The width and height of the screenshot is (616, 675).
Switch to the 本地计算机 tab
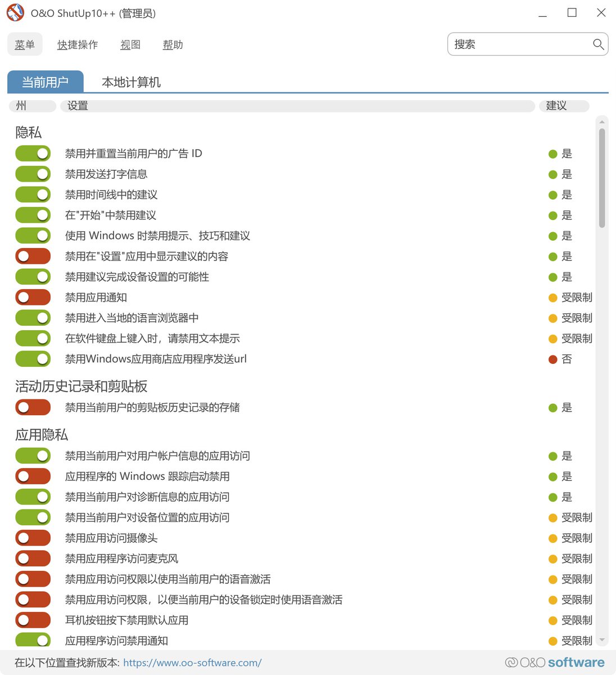(132, 82)
